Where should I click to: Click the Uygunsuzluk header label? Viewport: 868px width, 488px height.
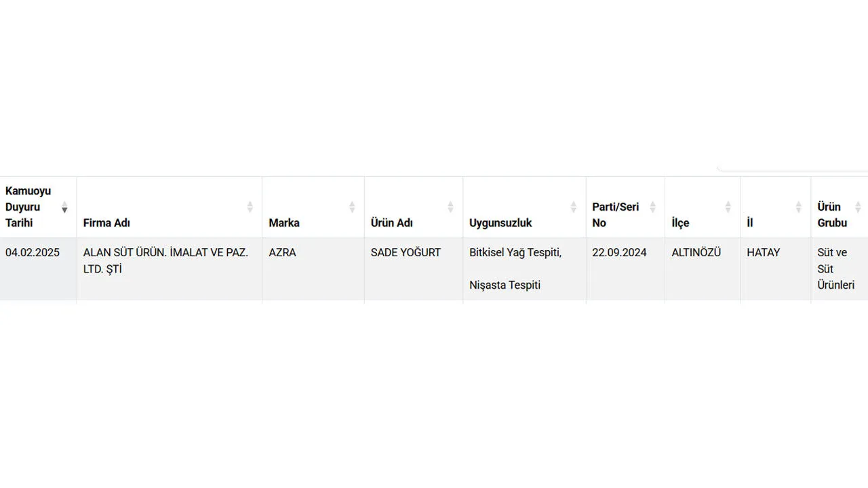tap(500, 223)
